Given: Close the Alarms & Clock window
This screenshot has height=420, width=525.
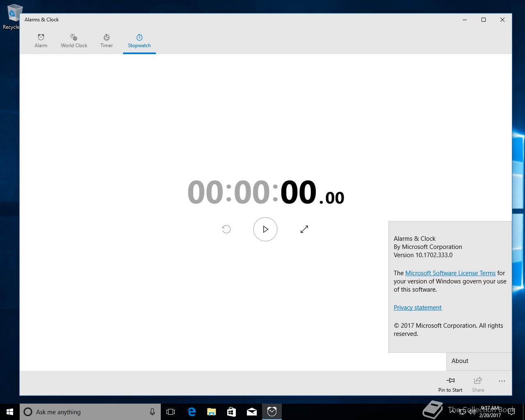Looking at the screenshot, I should [x=502, y=20].
